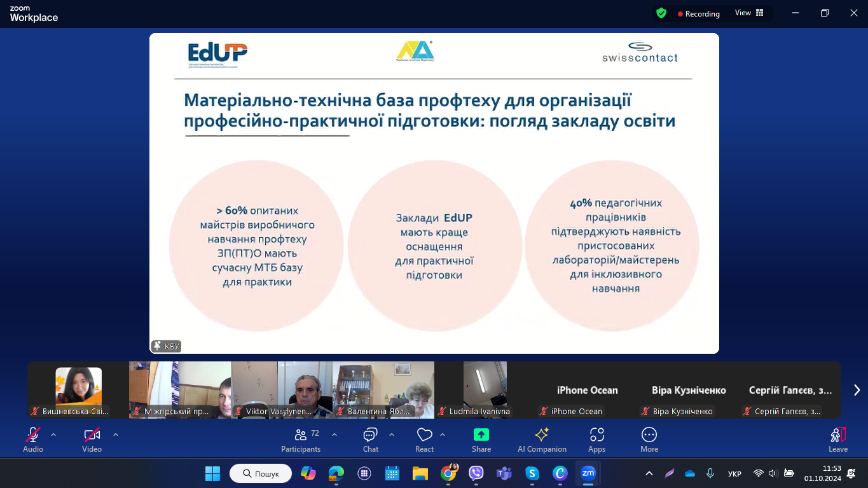Open the React emoji menu
The width and height of the screenshot is (868, 488).
[x=424, y=440]
